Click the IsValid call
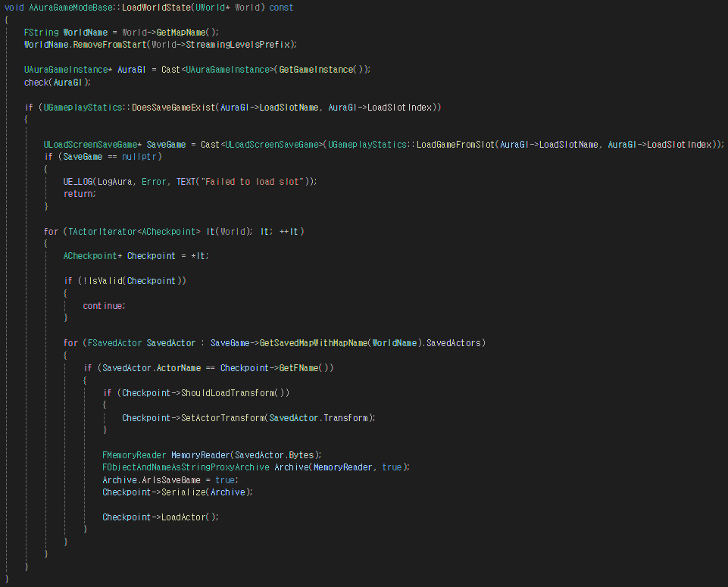Image resolution: width=728 pixels, height=587 pixels. pos(105,281)
